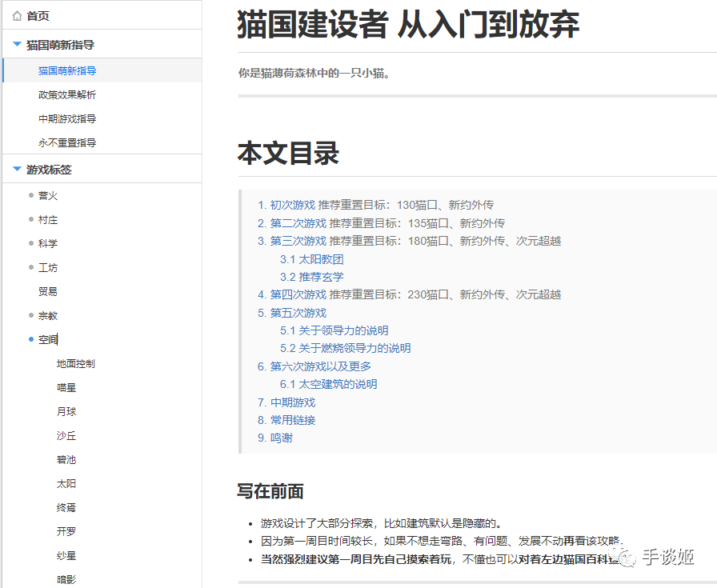Open the 科学 tab entry
The height and width of the screenshot is (588, 717).
coord(48,244)
